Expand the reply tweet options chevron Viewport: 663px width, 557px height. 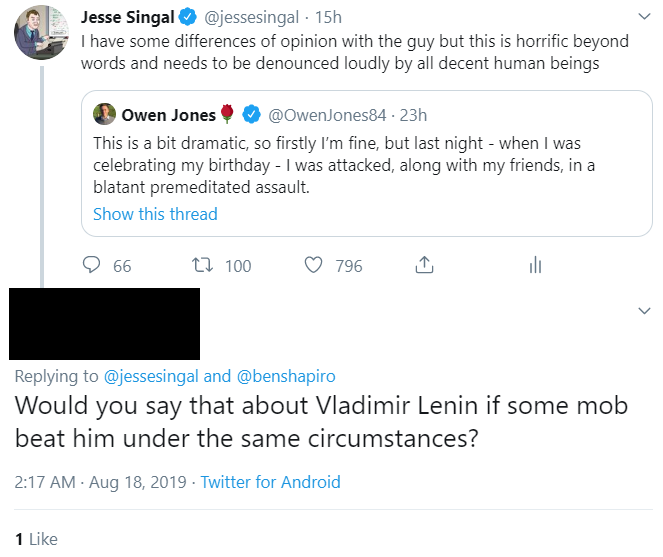pyautogui.click(x=643, y=311)
